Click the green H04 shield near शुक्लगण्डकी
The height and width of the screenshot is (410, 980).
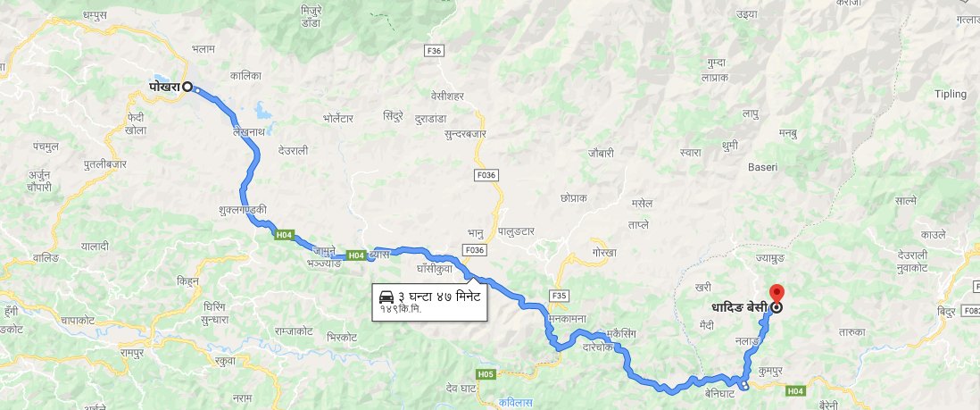284,235
